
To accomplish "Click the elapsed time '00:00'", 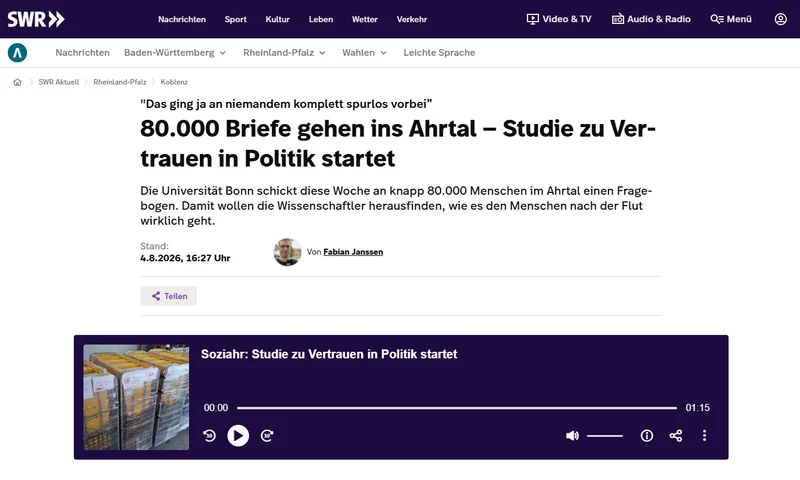I will point(216,408).
